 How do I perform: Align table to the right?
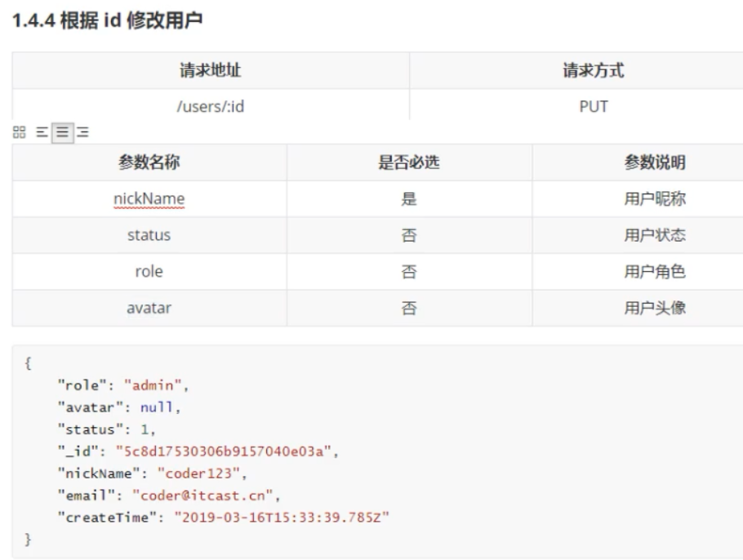point(82,132)
